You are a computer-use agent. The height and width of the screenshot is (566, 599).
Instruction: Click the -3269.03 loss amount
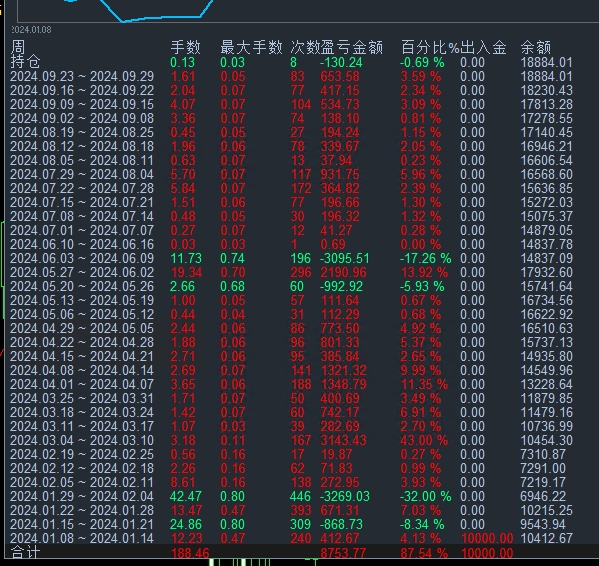coord(345,496)
